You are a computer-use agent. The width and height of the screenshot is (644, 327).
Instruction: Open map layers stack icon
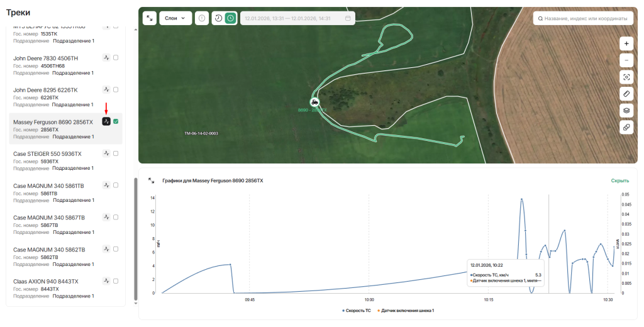[626, 111]
